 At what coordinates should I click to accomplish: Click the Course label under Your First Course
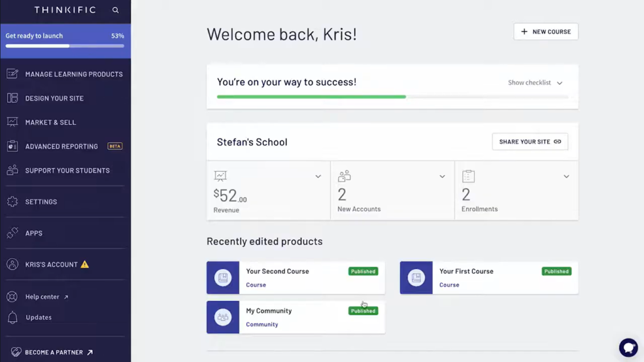pyautogui.click(x=449, y=285)
